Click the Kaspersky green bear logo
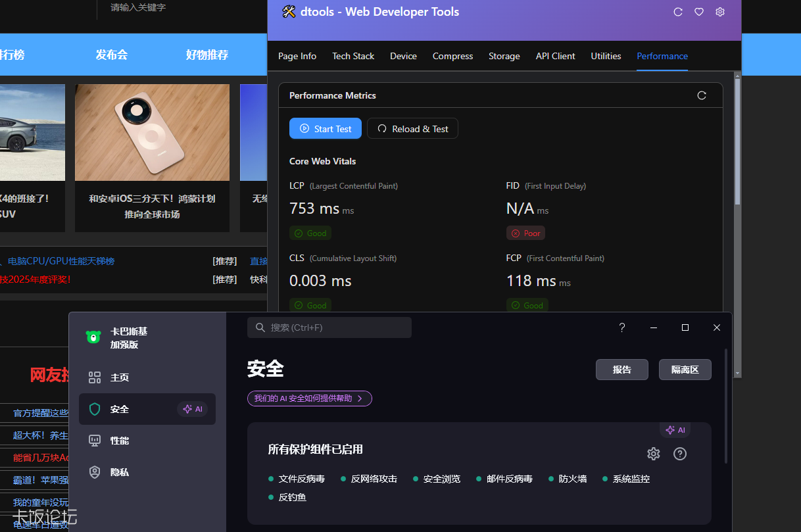801x532 pixels. coord(93,337)
